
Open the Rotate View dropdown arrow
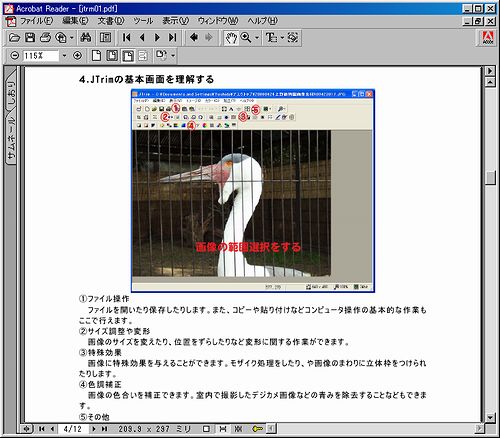(x=173, y=55)
